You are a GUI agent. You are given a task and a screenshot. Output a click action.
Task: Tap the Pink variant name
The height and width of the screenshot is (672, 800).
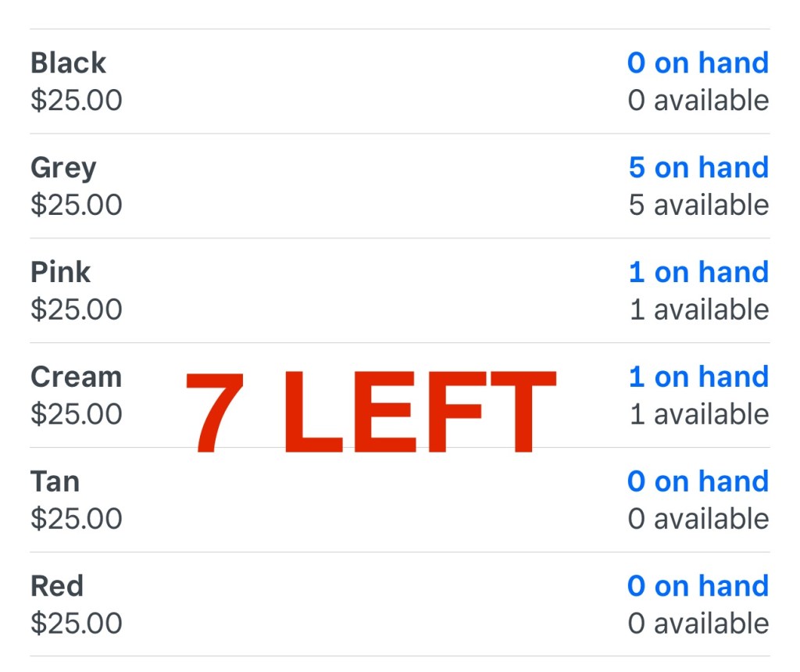click(x=60, y=273)
